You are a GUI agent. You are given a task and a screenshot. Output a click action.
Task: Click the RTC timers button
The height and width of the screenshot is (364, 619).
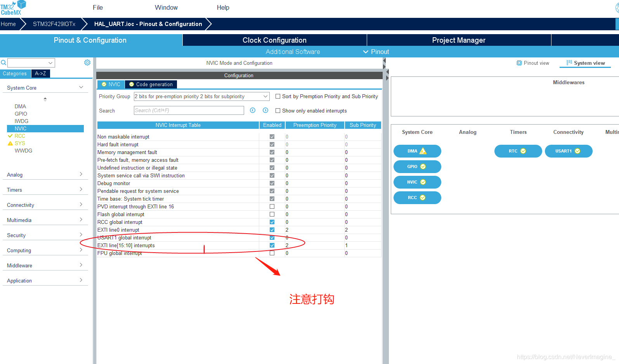(x=518, y=151)
